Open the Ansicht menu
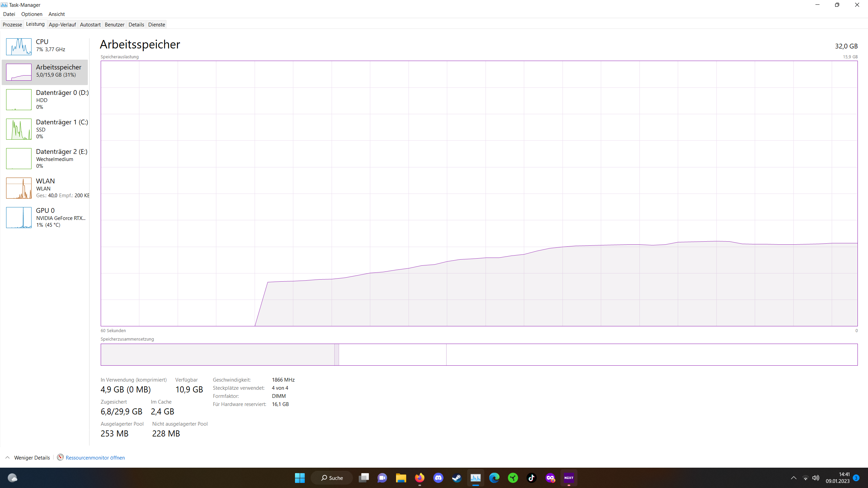 coord(57,14)
